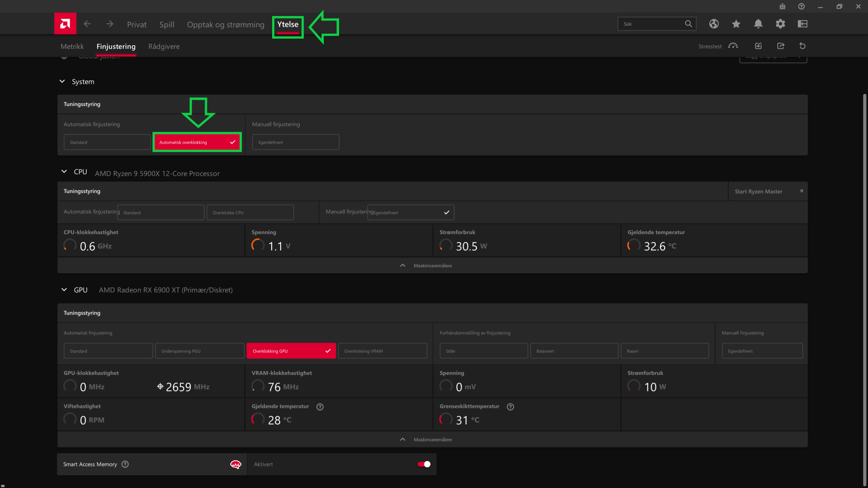Viewport: 868px width, 488px height.
Task: Click the import profile icon
Action: pyautogui.click(x=758, y=46)
